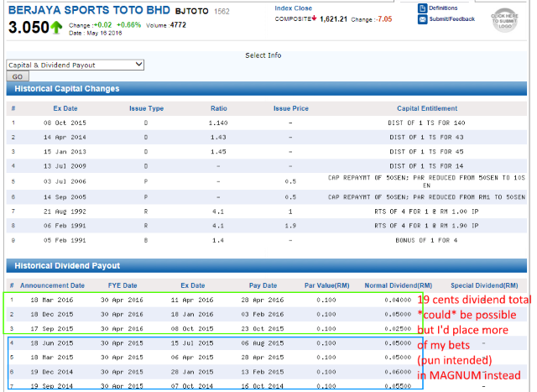Click the 06 Feb 1991 capital change date
The image size is (537, 392).
[x=65, y=226]
